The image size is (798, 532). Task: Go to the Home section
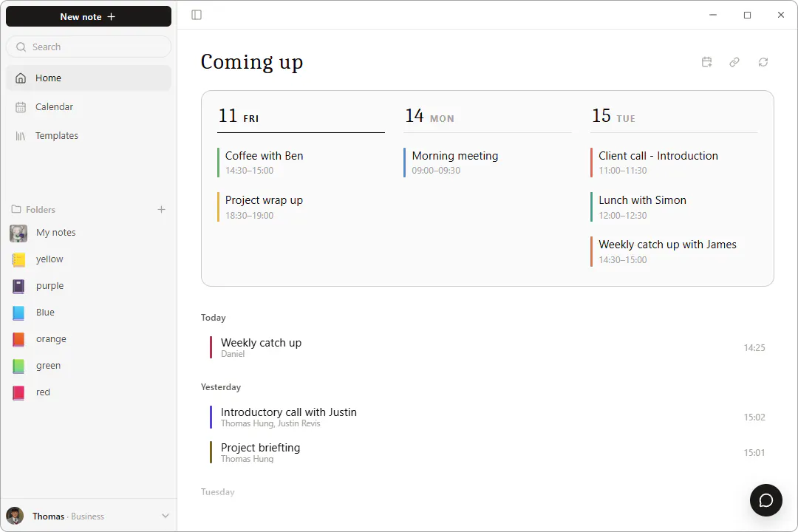pos(89,78)
